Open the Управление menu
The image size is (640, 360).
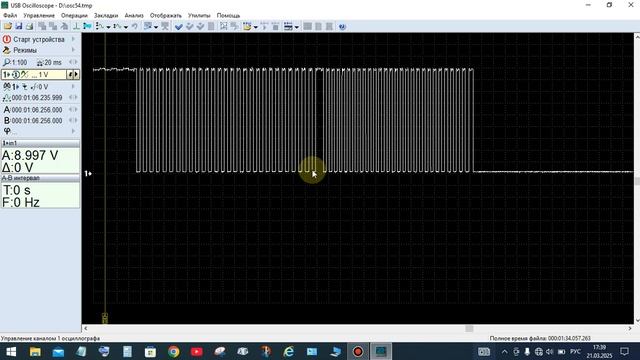coord(39,16)
